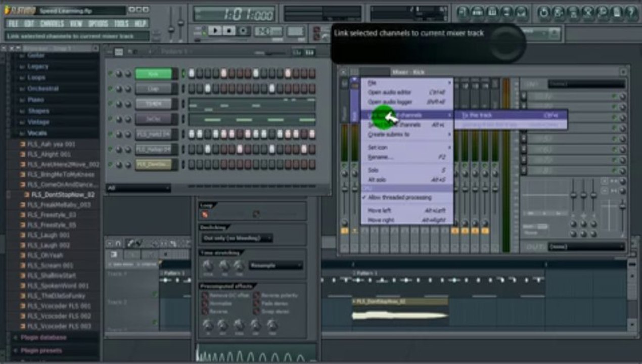Open the TOOLS menu
The width and height of the screenshot is (642, 364).
(121, 24)
